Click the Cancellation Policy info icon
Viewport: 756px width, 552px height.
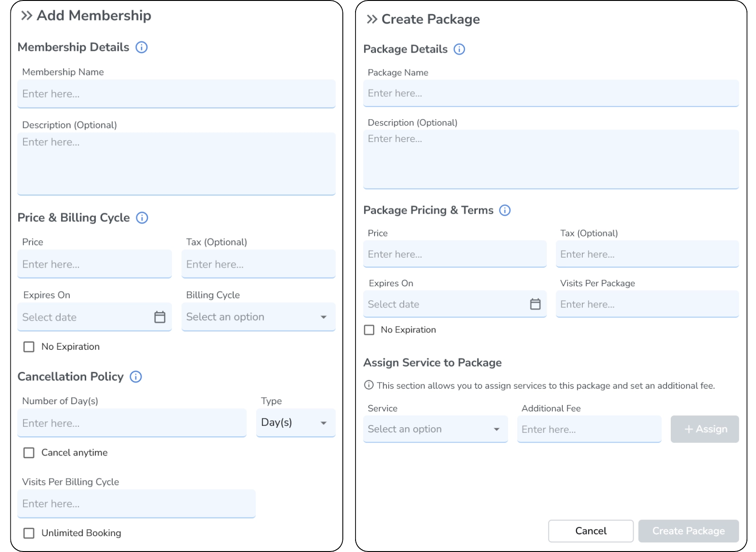(x=136, y=377)
